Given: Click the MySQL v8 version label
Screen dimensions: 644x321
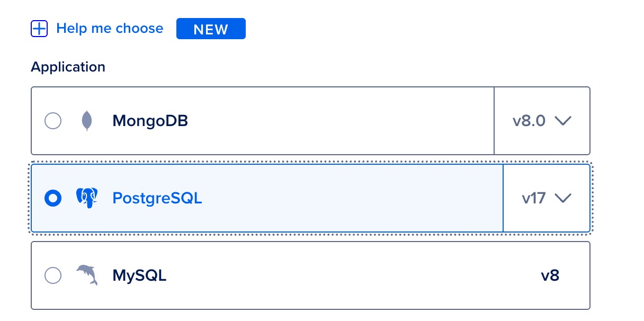Looking at the screenshot, I should (x=550, y=275).
